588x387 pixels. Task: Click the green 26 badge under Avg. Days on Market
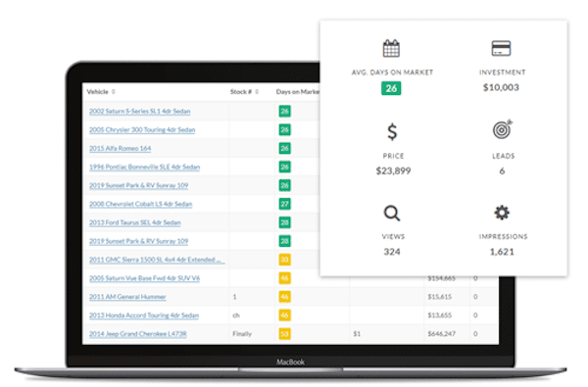pyautogui.click(x=391, y=88)
